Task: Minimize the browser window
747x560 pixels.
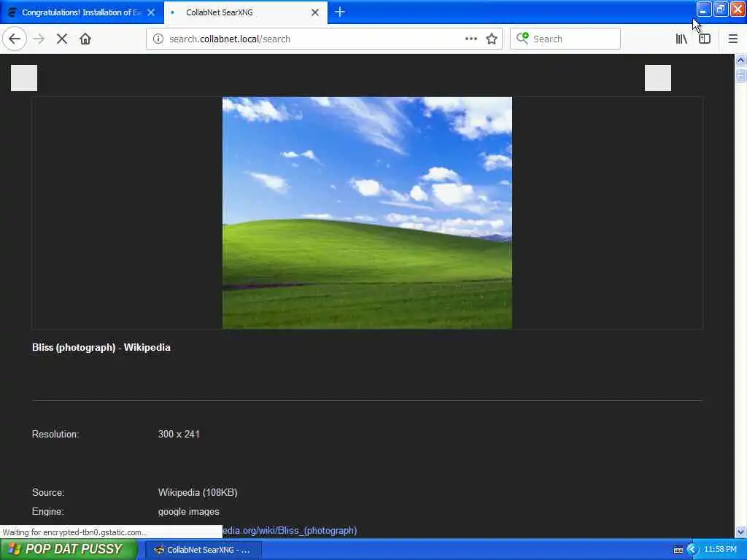Action: (704, 9)
